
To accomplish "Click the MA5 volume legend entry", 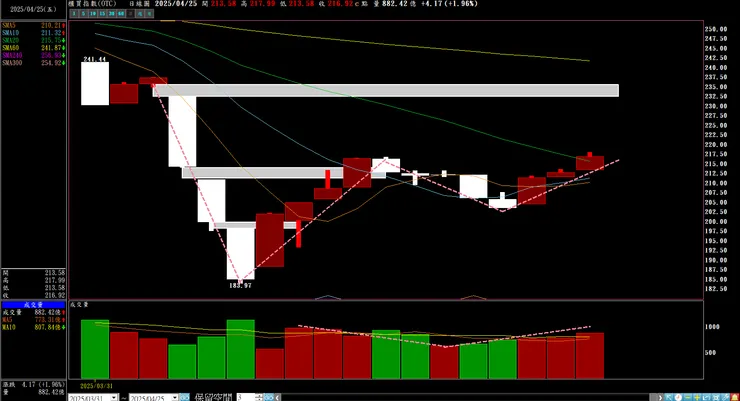I will (x=33, y=320).
